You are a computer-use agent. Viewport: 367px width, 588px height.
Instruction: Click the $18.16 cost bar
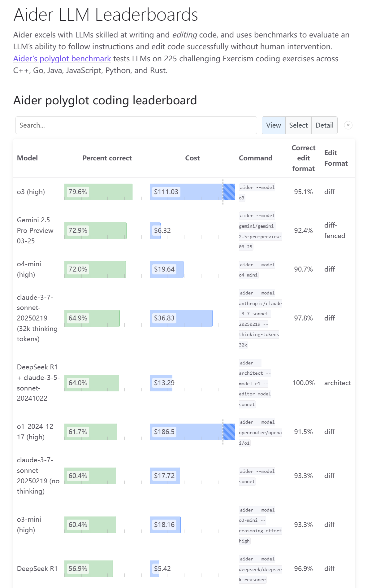(x=165, y=525)
